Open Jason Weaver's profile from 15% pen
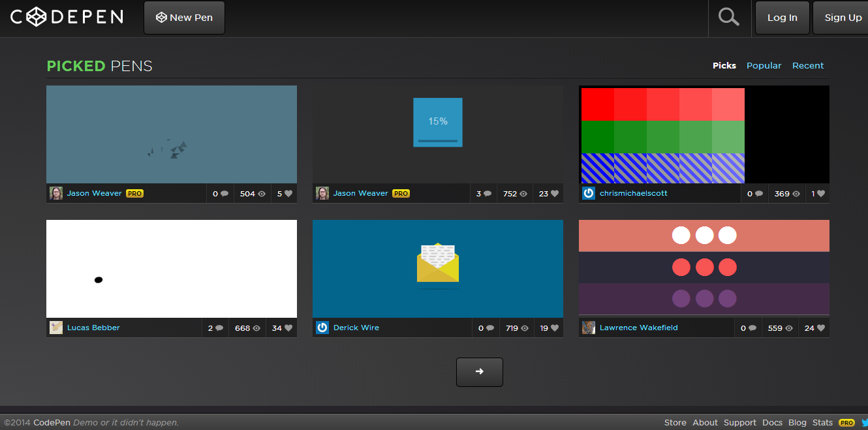The height and width of the screenshot is (430, 868). click(361, 193)
